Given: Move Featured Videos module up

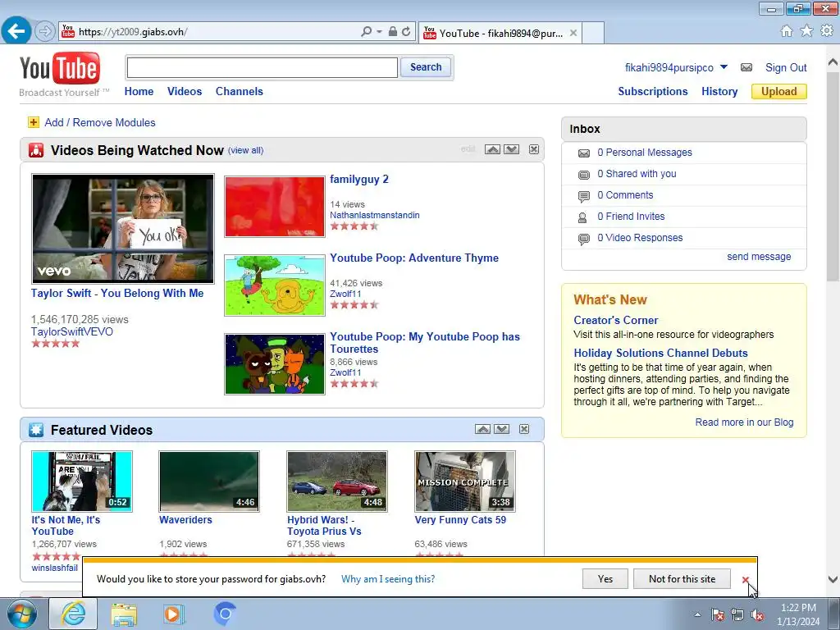Looking at the screenshot, I should coord(482,429).
